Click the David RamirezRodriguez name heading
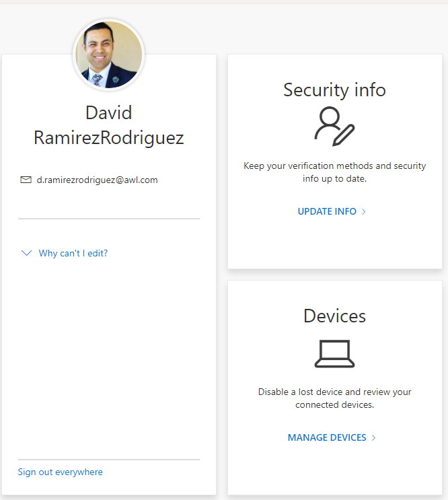 point(109,125)
